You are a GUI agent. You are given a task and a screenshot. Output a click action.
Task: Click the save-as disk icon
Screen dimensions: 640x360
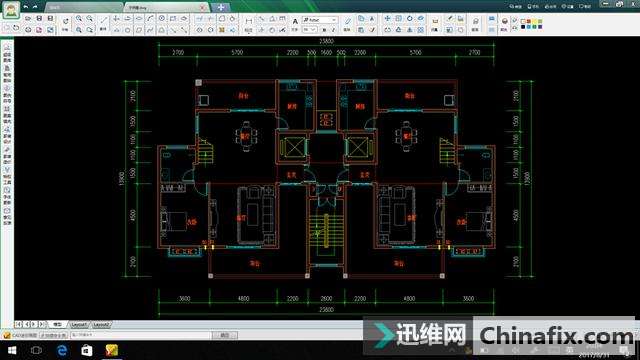50,18
